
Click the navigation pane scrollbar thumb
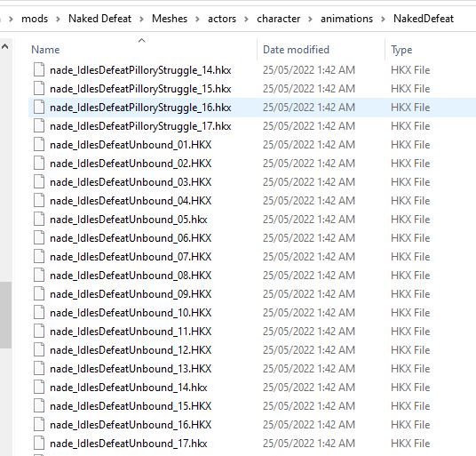(5, 315)
